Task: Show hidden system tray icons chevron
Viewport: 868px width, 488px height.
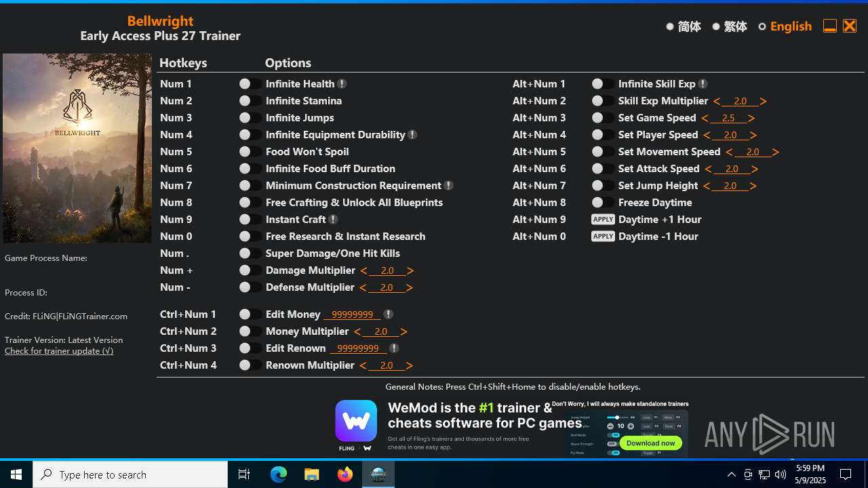Action: [x=731, y=474]
